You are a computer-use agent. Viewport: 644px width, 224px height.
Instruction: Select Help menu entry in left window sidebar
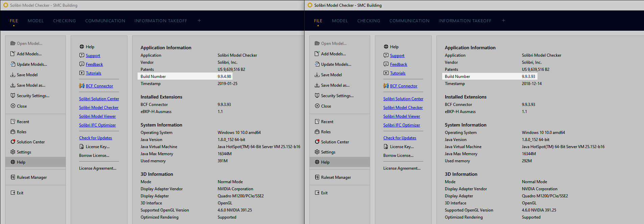35,162
